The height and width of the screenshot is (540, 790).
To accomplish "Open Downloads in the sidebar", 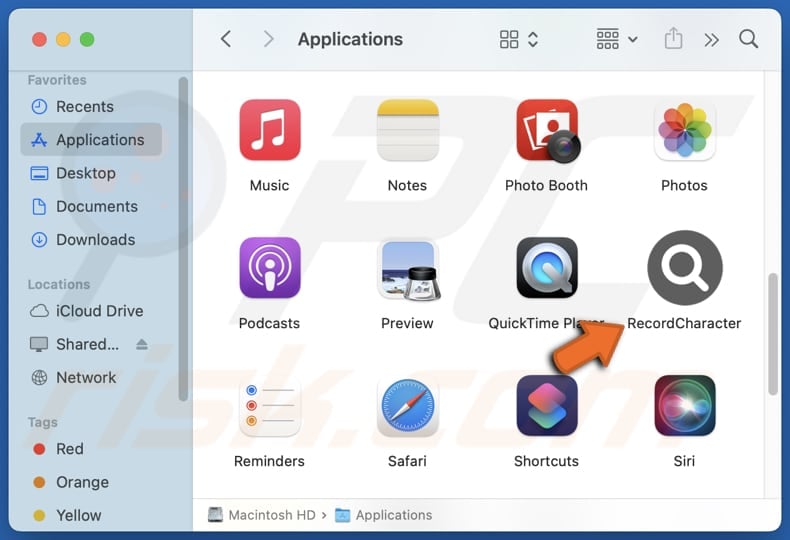I will 91,239.
